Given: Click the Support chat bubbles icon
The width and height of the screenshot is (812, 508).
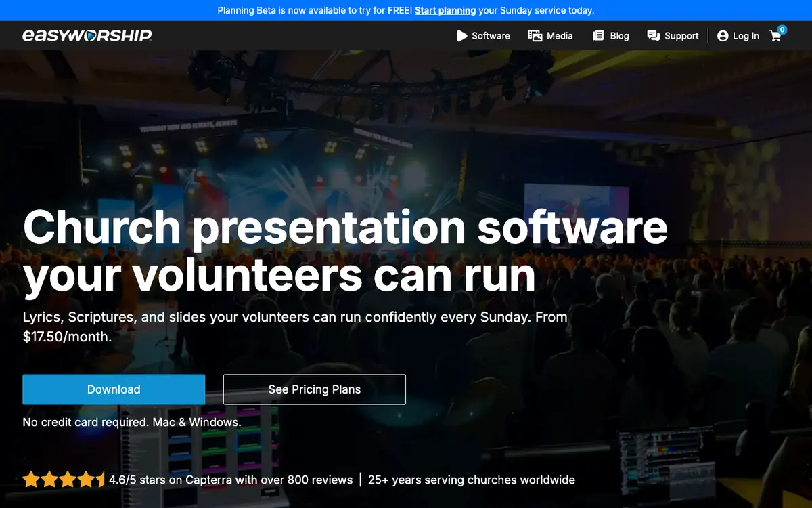Looking at the screenshot, I should (654, 36).
